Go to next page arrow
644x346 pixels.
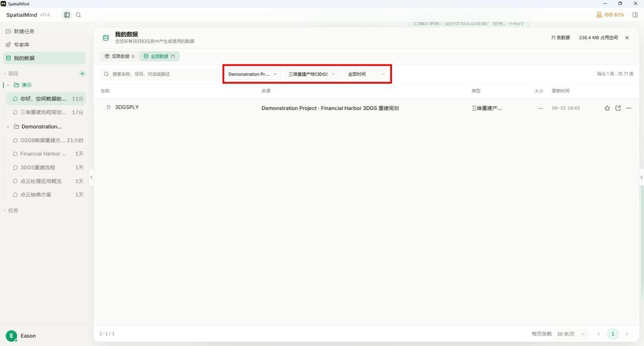(x=627, y=334)
